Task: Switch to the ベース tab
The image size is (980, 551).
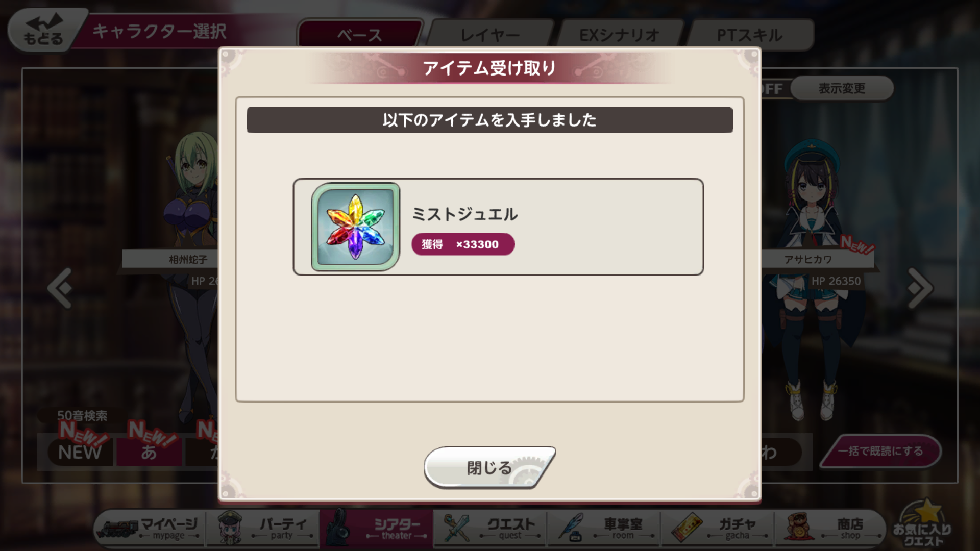Action: tap(360, 35)
